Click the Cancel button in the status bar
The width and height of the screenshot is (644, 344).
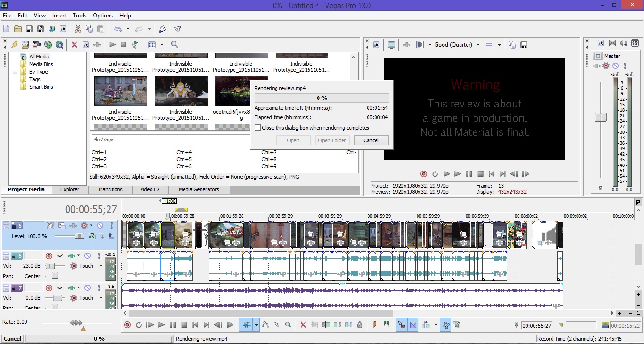click(12, 339)
